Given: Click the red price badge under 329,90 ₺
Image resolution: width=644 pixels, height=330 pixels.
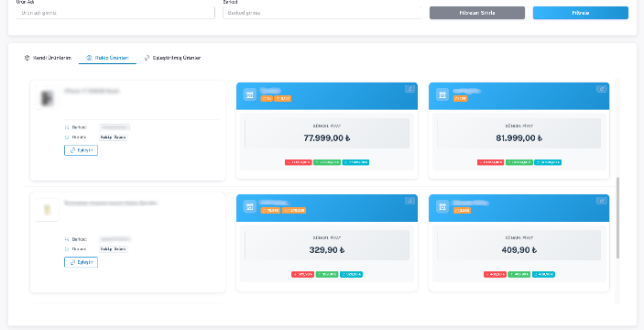Looking at the screenshot, I should coord(302,274).
